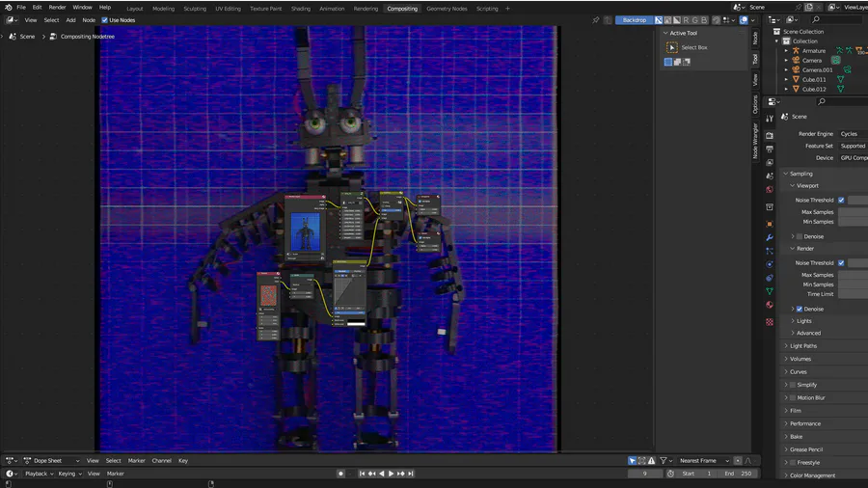Image resolution: width=868 pixels, height=488 pixels.
Task: Expand the Color Management panel
Action: pyautogui.click(x=812, y=475)
